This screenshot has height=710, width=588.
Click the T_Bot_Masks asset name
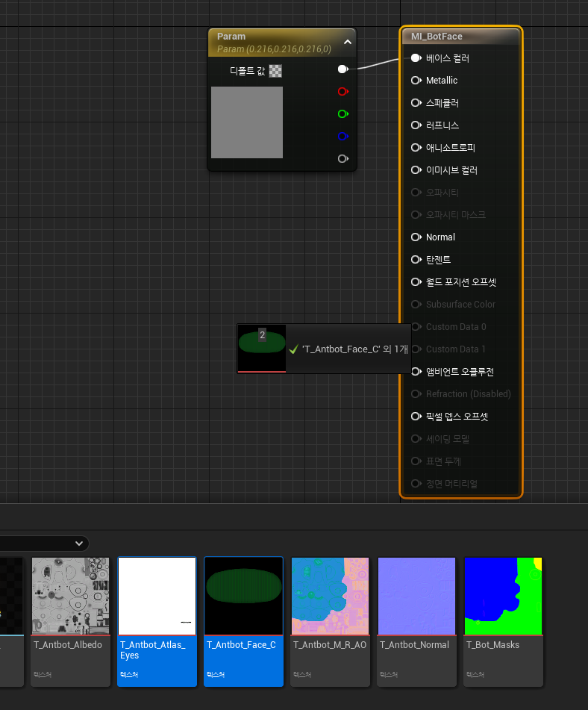click(493, 645)
